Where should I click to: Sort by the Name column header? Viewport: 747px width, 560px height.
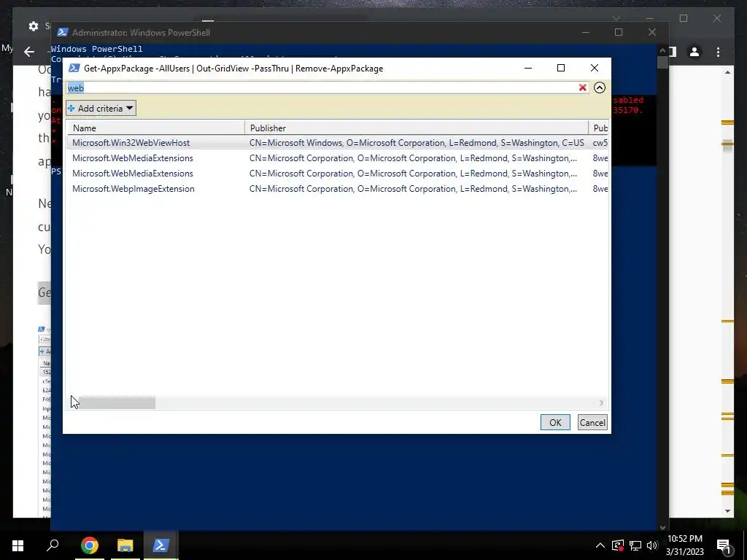tap(156, 128)
